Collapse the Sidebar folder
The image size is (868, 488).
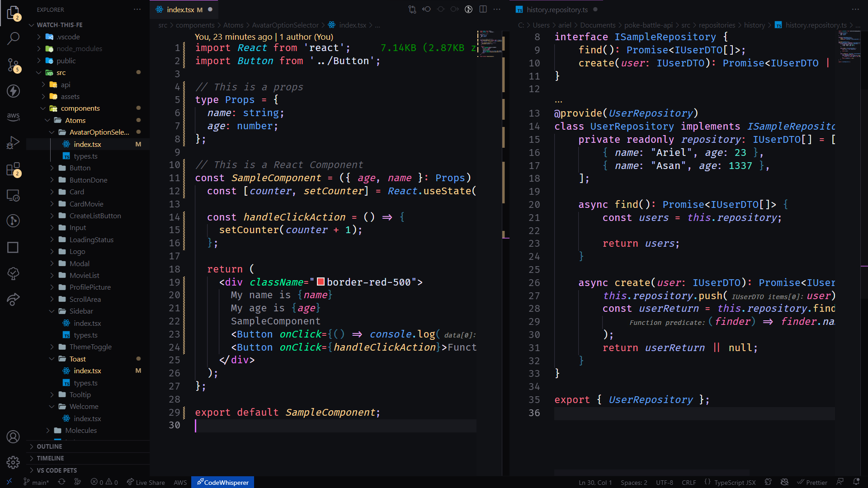pyautogui.click(x=81, y=311)
